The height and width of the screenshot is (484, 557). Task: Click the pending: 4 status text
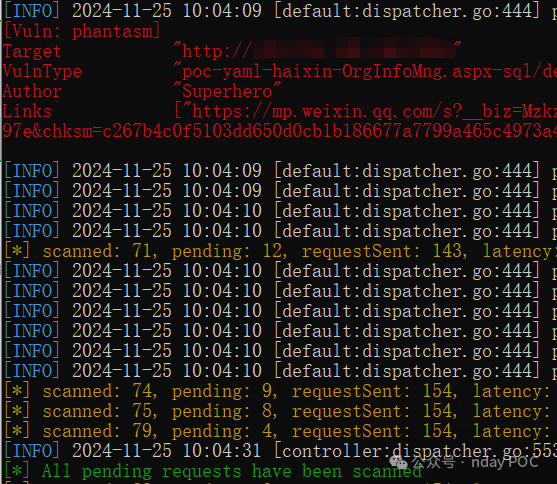click(x=225, y=431)
